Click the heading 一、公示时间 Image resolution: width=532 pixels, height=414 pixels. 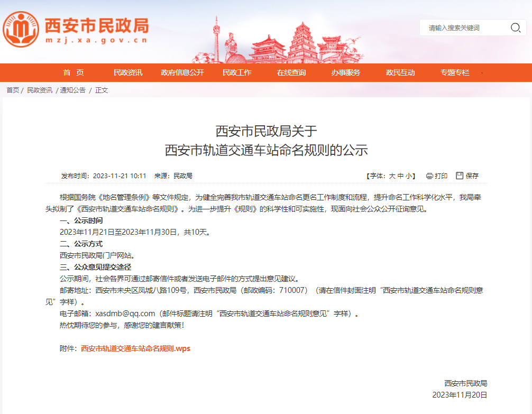pyautogui.click(x=81, y=220)
